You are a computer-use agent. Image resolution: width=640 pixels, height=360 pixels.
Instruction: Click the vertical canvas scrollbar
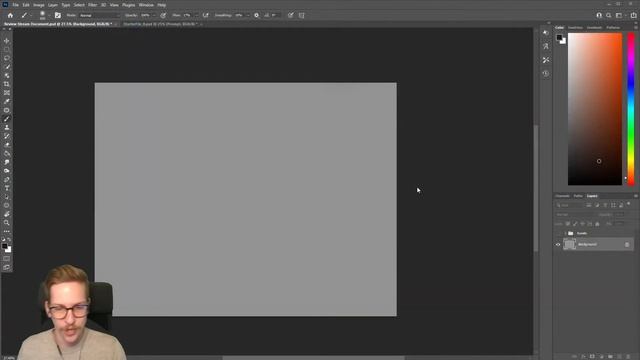[536, 188]
